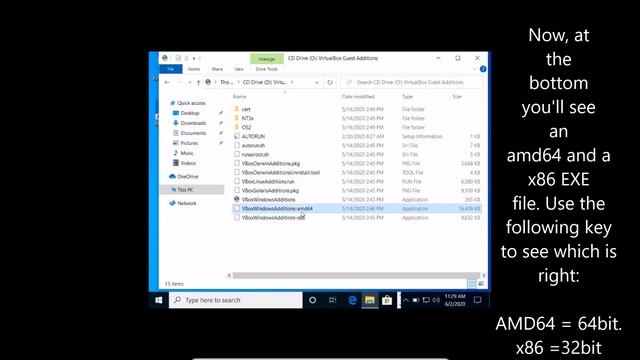Select 'VBoxWindowsAdditions-amd64' file
Viewport: 640px width, 360px height.
(x=277, y=209)
